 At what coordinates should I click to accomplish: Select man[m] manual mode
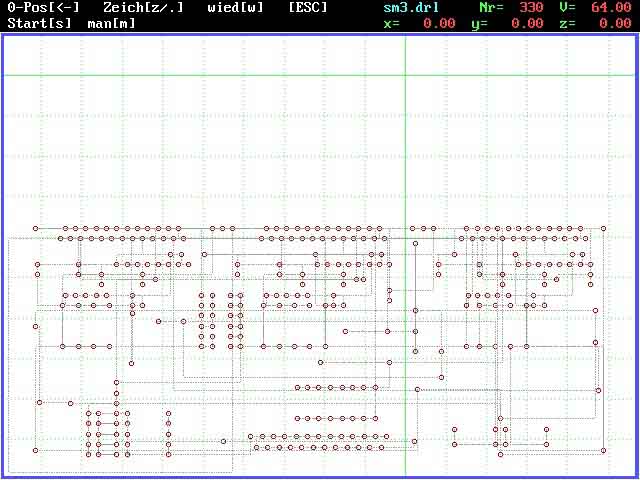[x=111, y=22]
